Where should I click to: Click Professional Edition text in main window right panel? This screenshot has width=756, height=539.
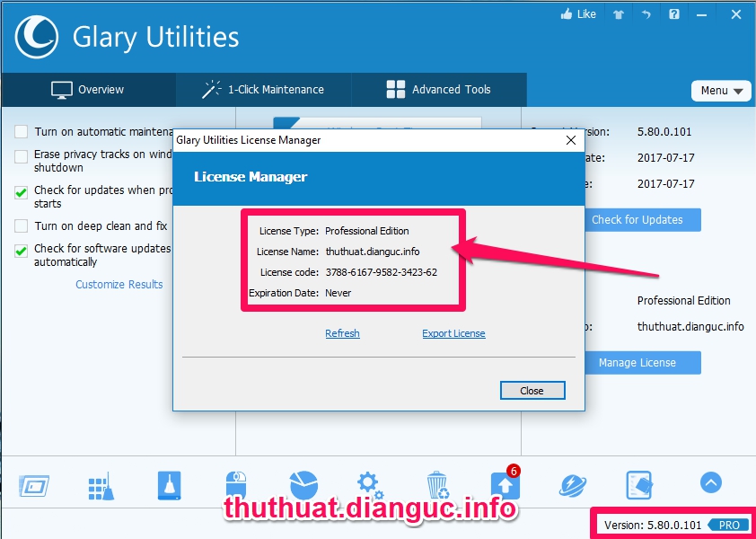683,301
